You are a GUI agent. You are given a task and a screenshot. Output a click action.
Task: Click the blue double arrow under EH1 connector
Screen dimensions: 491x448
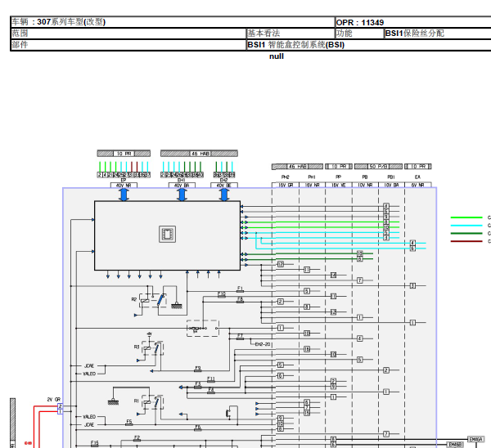pyautogui.click(x=182, y=195)
